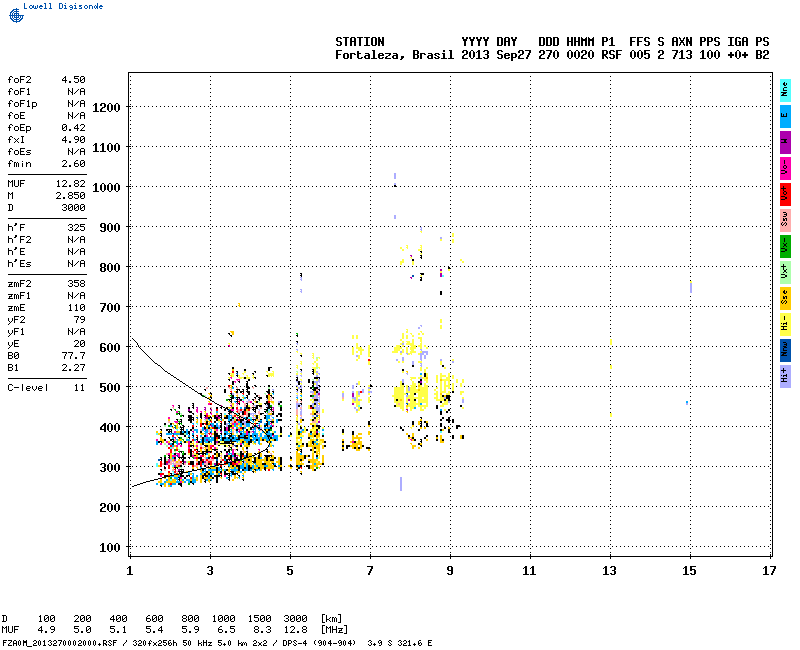Click the 5 MHz frequency axis label
The image size is (800, 650).
pos(290,570)
